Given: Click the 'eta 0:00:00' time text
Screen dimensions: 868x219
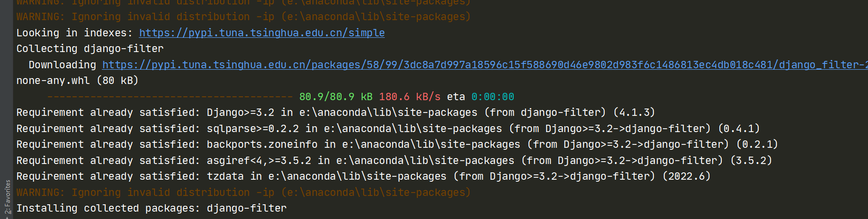Looking at the screenshot, I should point(480,97).
